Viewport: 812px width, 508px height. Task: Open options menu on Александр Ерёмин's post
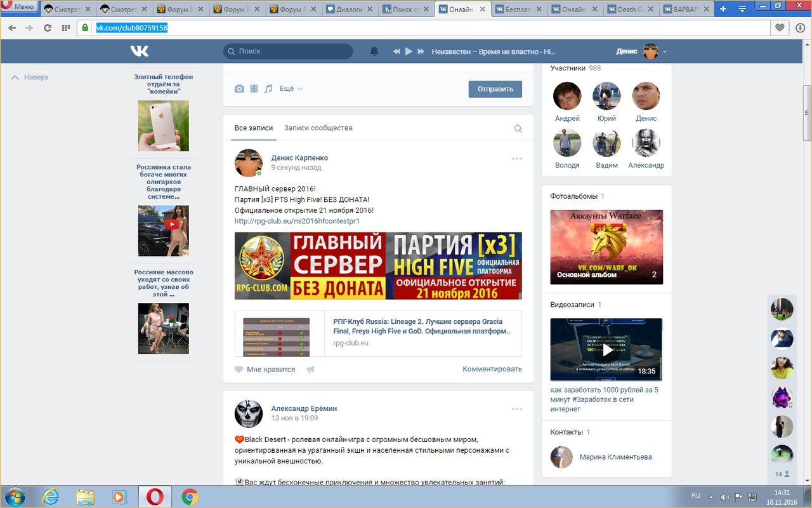tap(517, 410)
